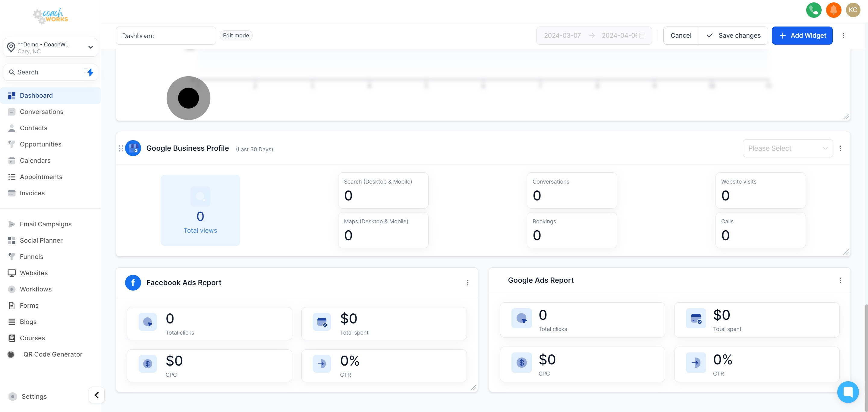Open the date range picker
The image size is (868, 412).
(594, 35)
